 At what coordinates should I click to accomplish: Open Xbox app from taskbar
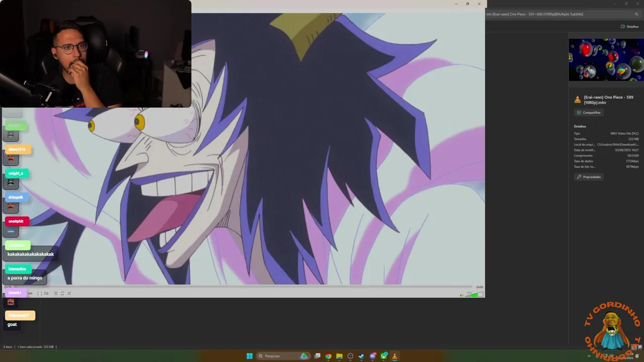384,356
